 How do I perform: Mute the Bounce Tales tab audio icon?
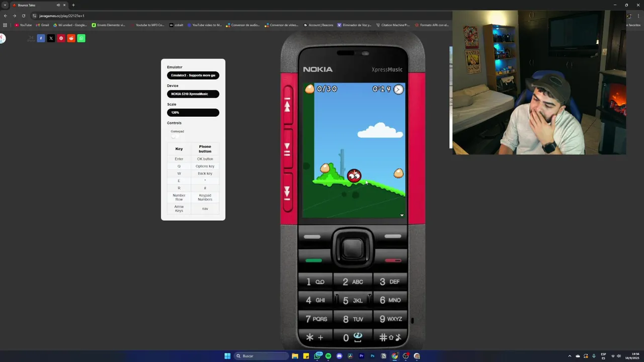pos(58,5)
